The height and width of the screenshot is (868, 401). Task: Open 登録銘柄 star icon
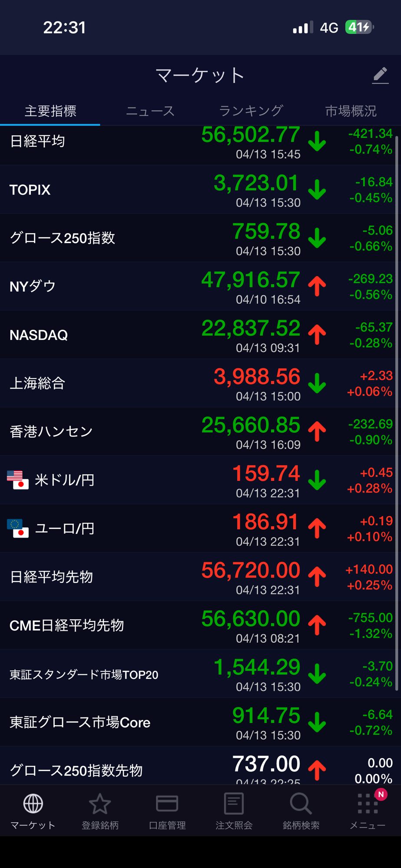(100, 804)
